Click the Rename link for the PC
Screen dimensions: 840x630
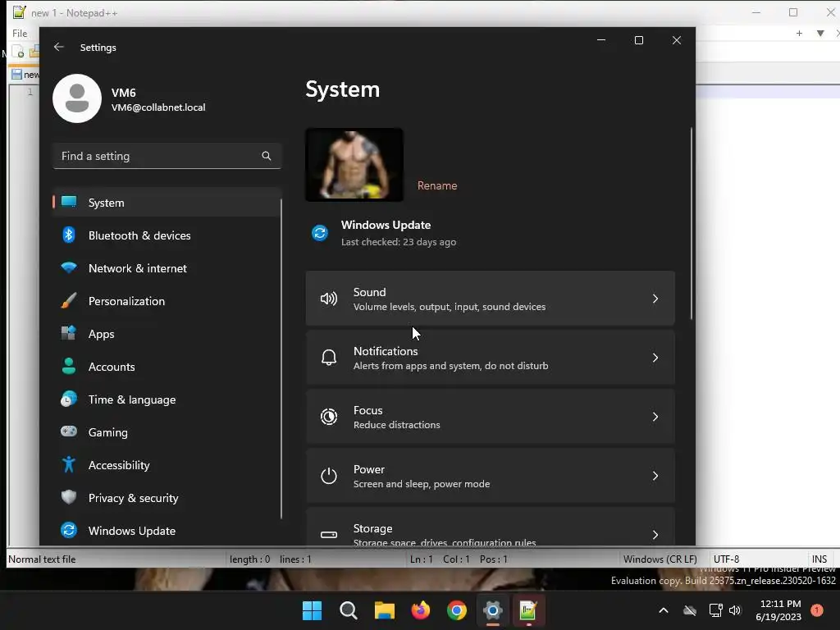[x=437, y=185]
